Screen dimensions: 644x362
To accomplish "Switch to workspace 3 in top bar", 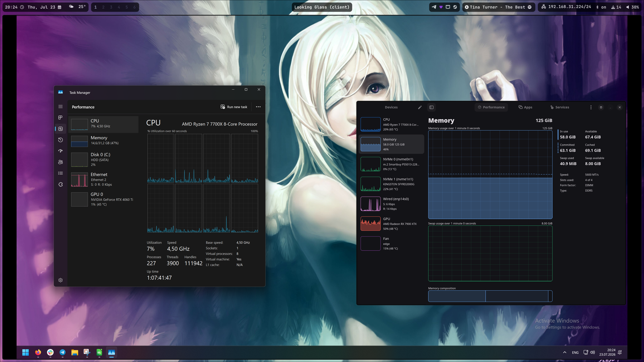I will tap(111, 7).
